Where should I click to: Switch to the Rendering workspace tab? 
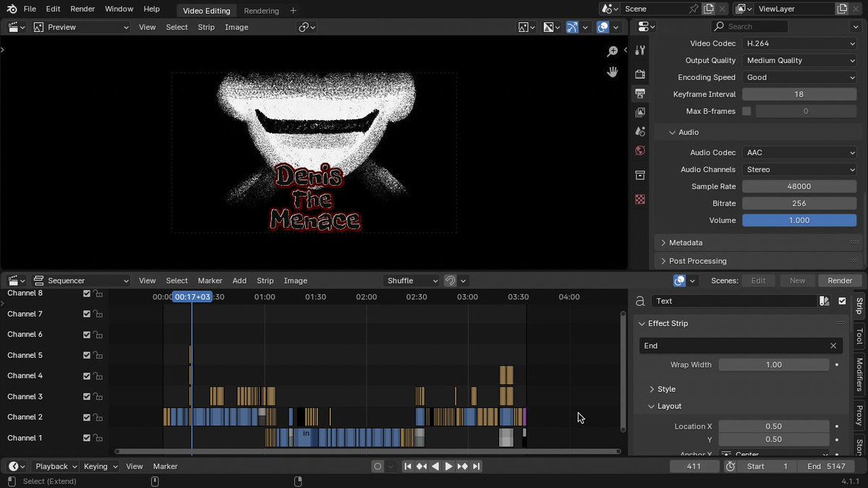point(261,11)
